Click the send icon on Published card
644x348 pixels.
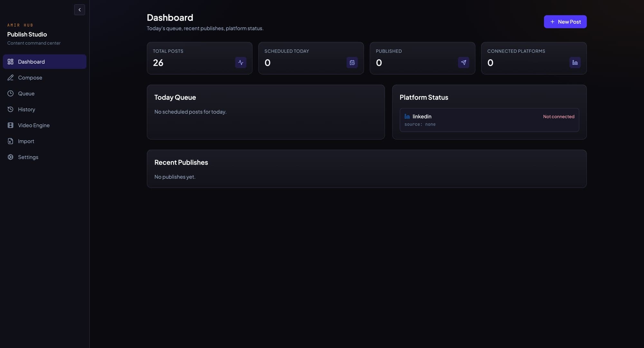click(x=463, y=62)
